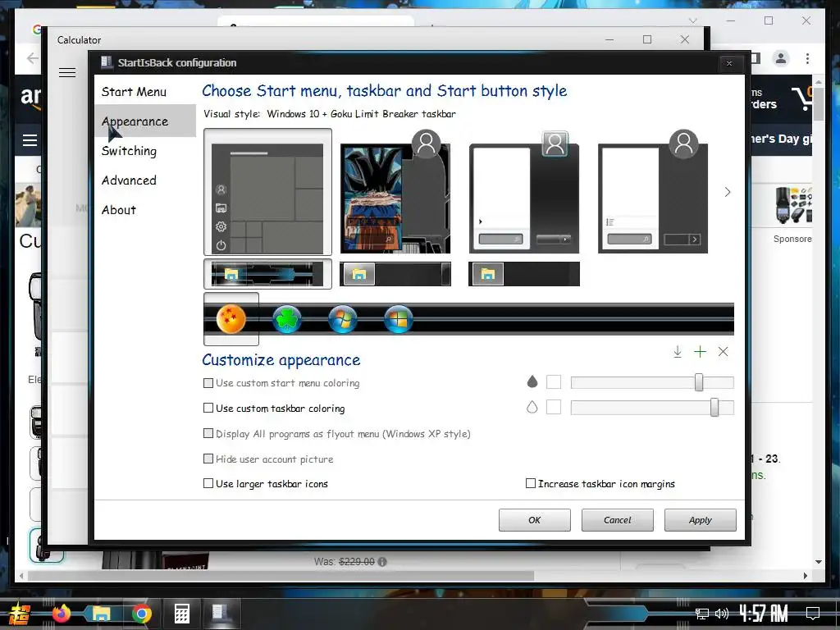Viewport: 840px width, 630px height.
Task: Open the custom Start button on taskbar
Action: pyautogui.click(x=20, y=614)
